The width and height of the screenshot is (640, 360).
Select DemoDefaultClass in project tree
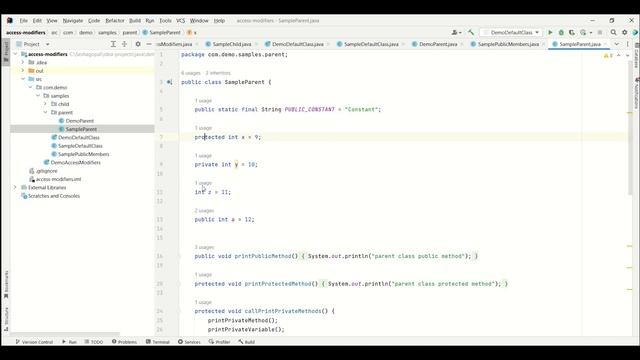pos(79,138)
